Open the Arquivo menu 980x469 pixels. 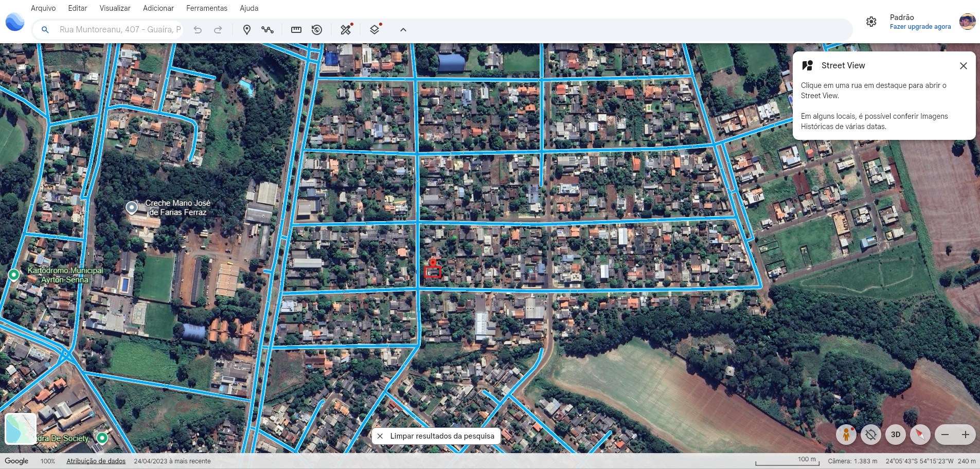coord(43,8)
